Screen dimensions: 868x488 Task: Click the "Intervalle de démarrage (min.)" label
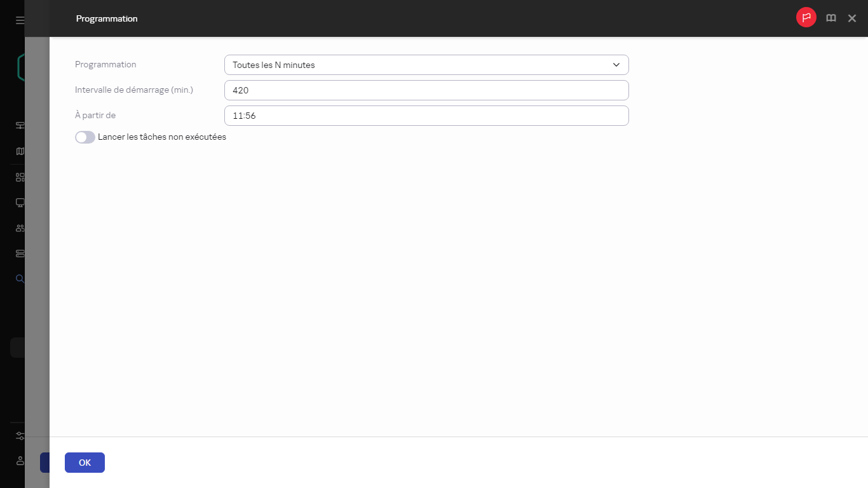click(134, 90)
